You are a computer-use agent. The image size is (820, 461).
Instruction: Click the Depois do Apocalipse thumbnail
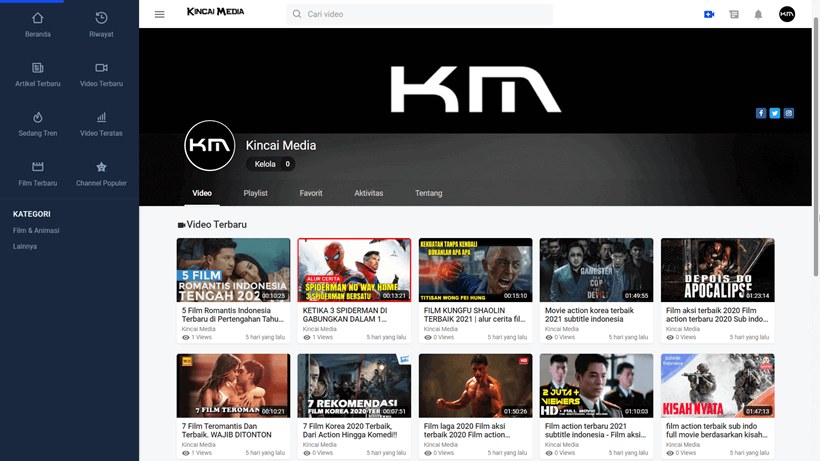718,270
